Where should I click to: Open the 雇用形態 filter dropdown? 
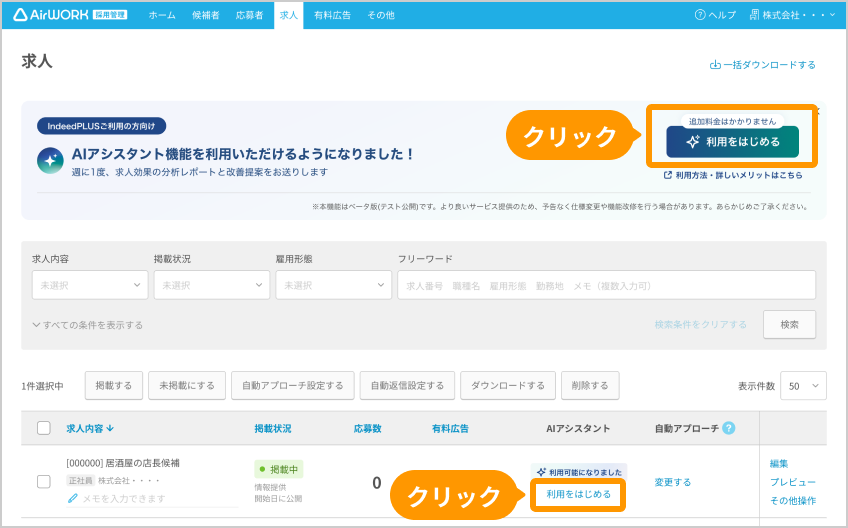[x=333, y=285]
